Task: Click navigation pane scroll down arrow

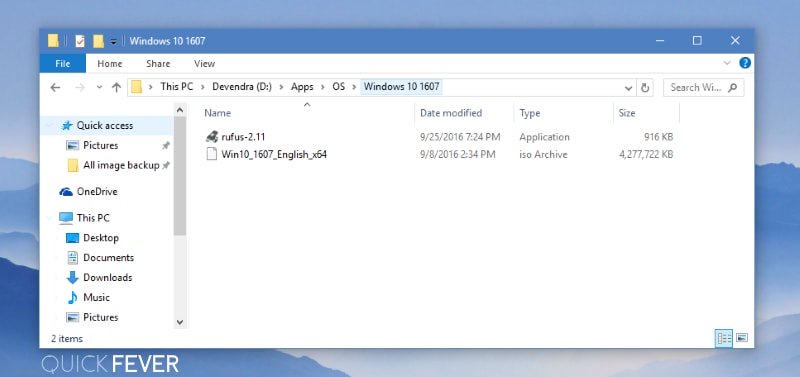Action: pyautogui.click(x=180, y=322)
